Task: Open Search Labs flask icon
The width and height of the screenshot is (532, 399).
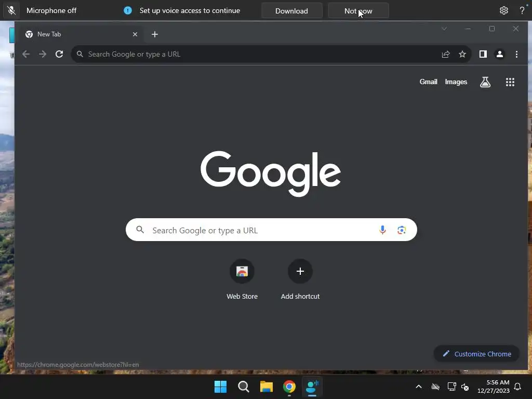Action: [x=485, y=82]
